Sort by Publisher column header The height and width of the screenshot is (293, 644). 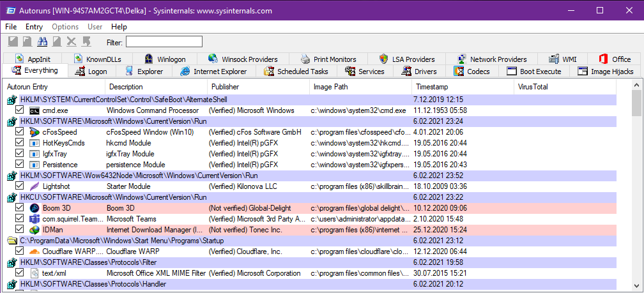[x=258, y=87]
